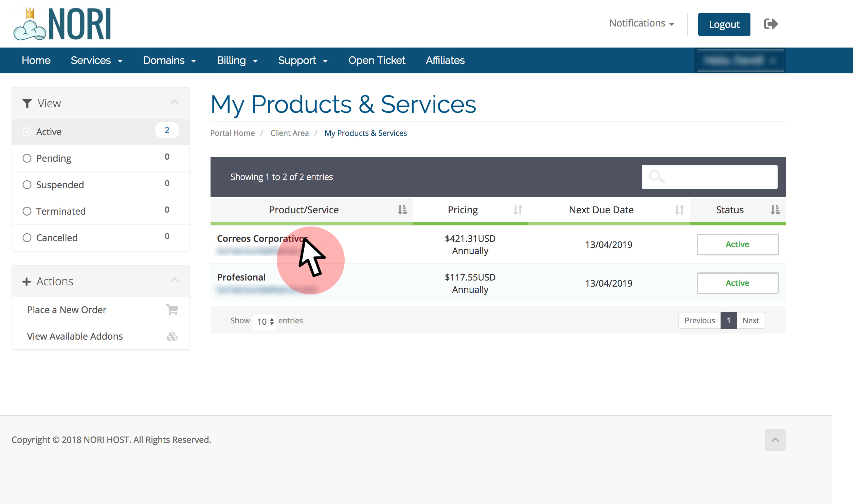Click scroll-to-top arrow button in footer
853x504 pixels.
pyautogui.click(x=775, y=440)
